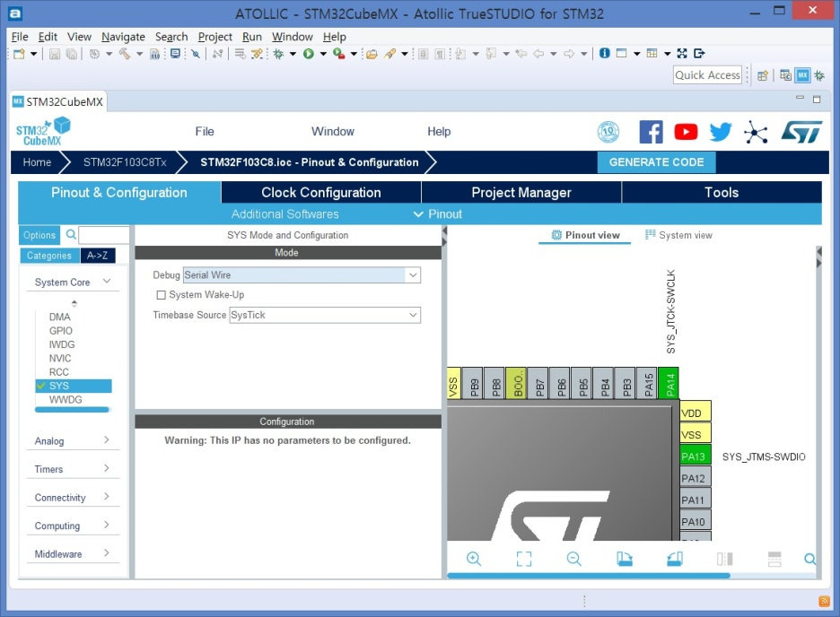Click the Quick Access field
Image resolution: width=840 pixels, height=617 pixels.
pos(707,75)
